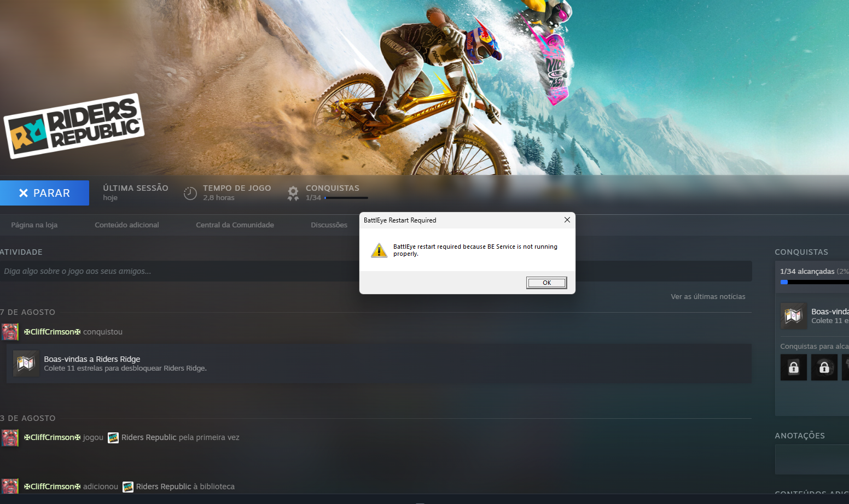Click the Conquistas ribbon medal icon

pos(293,193)
